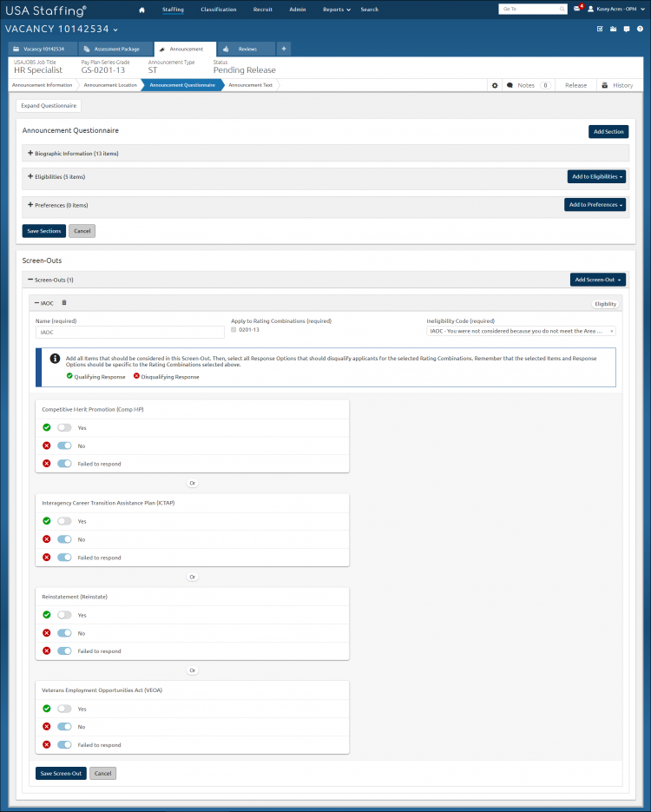
Task: Open the Reports menu dropdown
Action: coord(337,10)
